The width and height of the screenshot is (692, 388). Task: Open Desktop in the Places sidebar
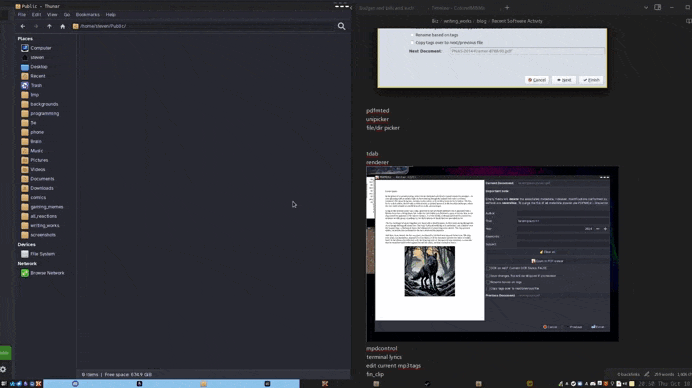tap(34, 67)
